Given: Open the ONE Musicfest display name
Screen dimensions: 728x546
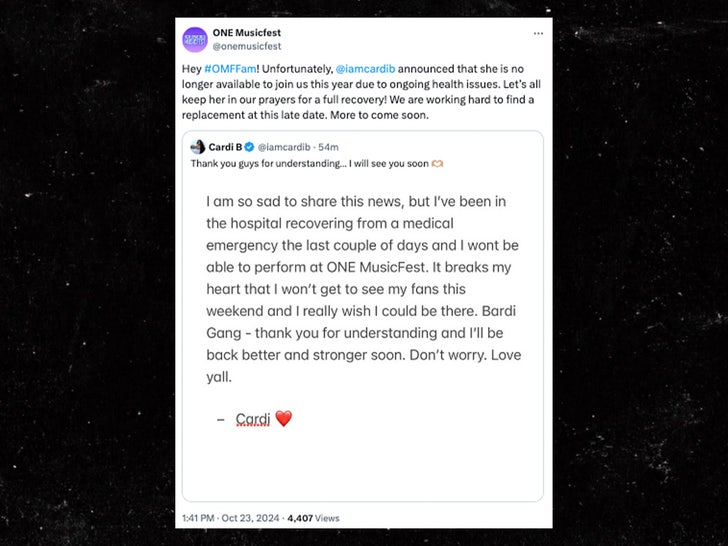Looking at the screenshot, I should (x=242, y=32).
